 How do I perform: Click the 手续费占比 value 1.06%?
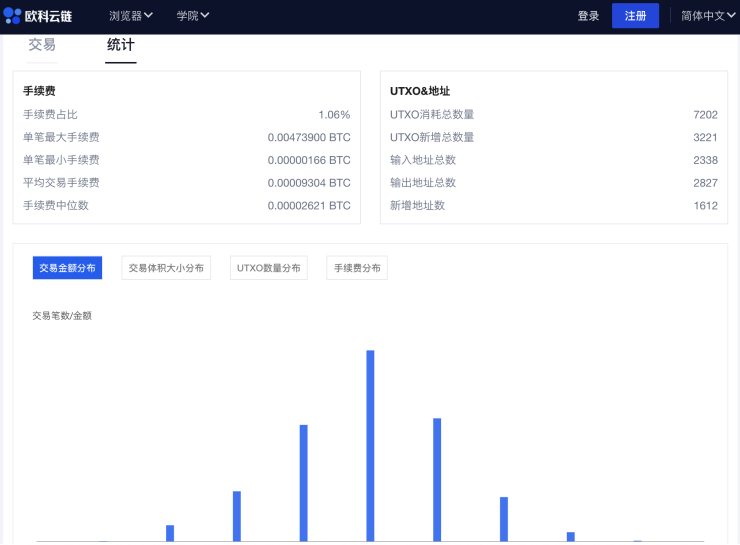334,115
